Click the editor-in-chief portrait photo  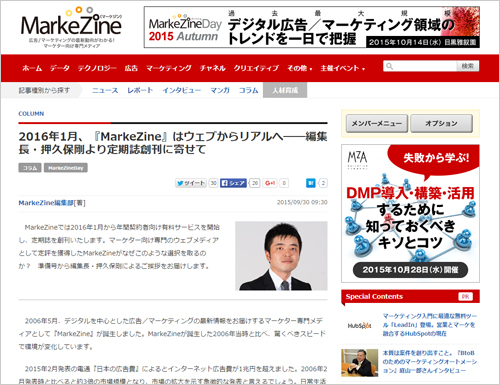pos(281,256)
